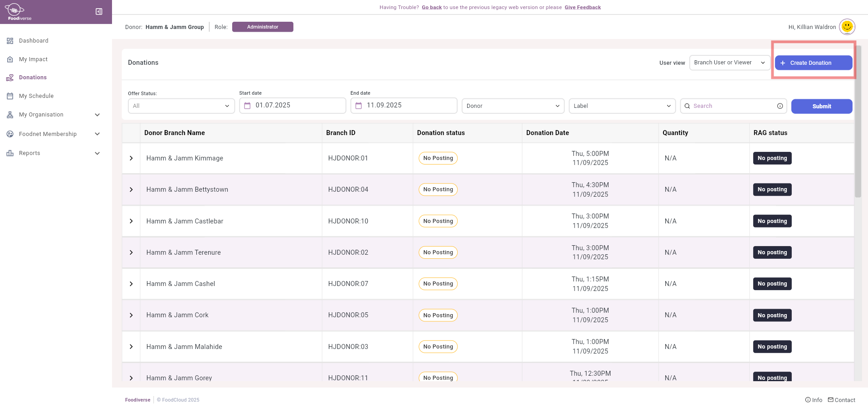
Task: Click the Contact envelope icon in the footer
Action: click(x=830, y=400)
